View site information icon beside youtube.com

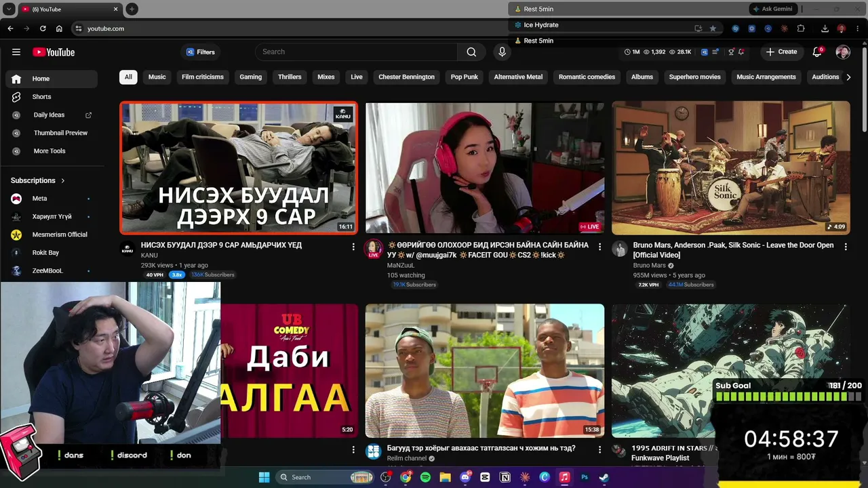pyautogui.click(x=79, y=28)
